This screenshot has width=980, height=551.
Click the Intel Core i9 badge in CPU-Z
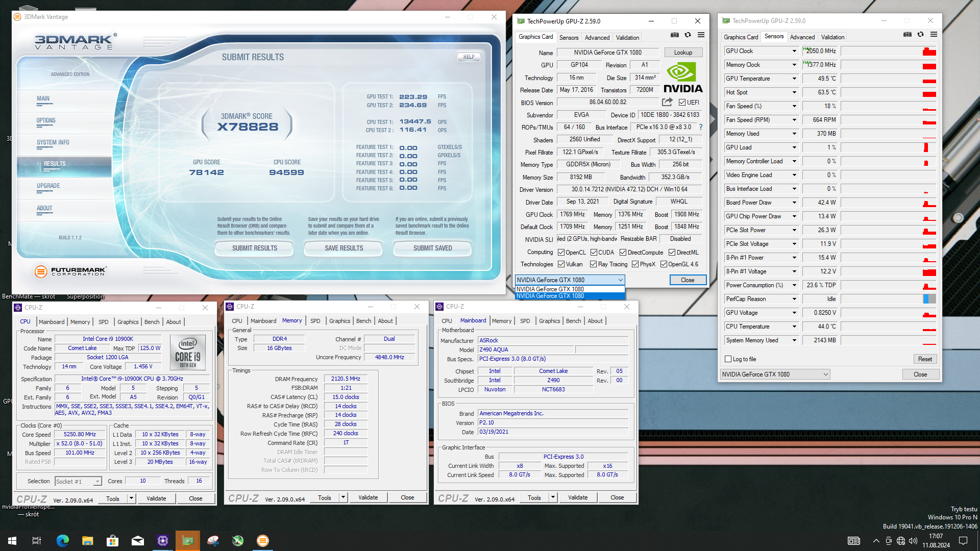[x=188, y=352]
